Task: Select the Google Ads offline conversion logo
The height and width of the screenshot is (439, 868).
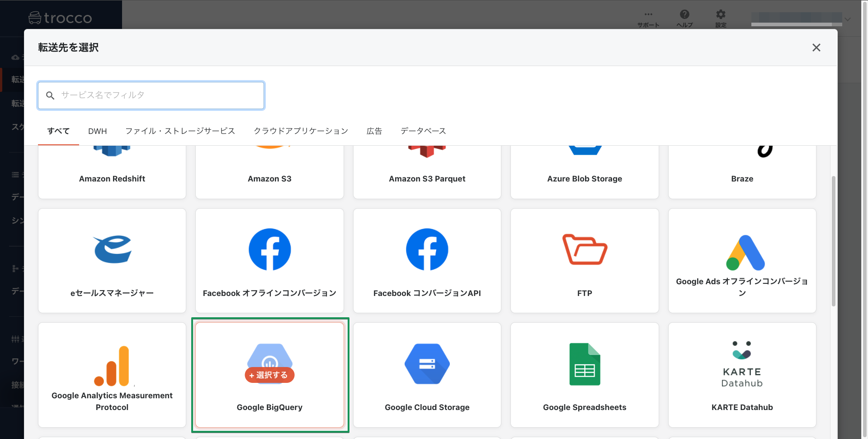Action: point(745,253)
